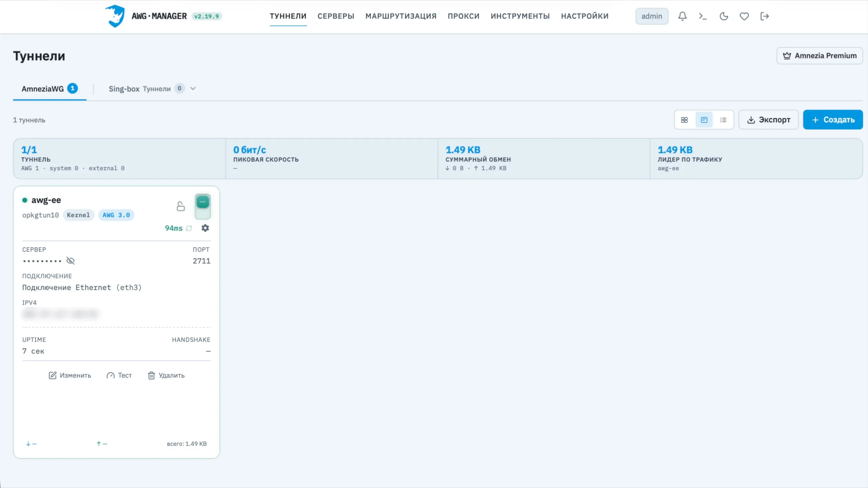The image size is (868, 488).
Task: Switch to card view layout
Action: click(704, 120)
